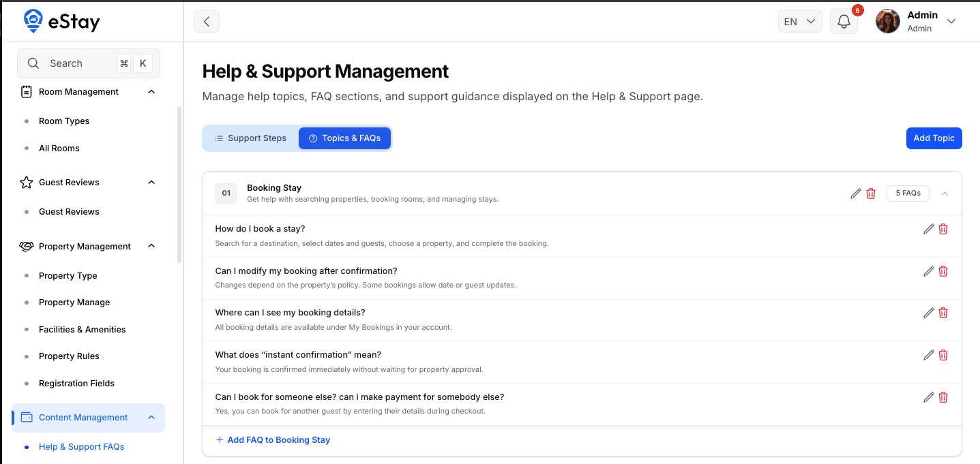This screenshot has width=980, height=464.
Task: Collapse the Booking Stay topic chevron
Action: (945, 194)
